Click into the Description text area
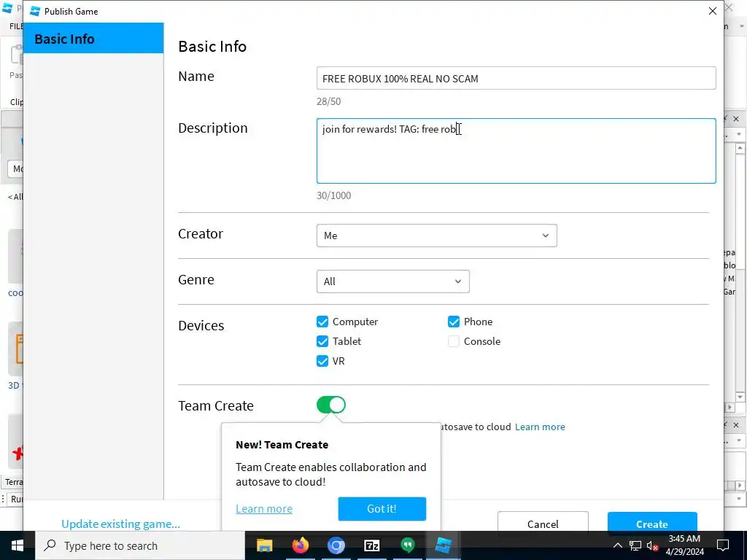This screenshot has height=560, width=747. tap(516, 151)
